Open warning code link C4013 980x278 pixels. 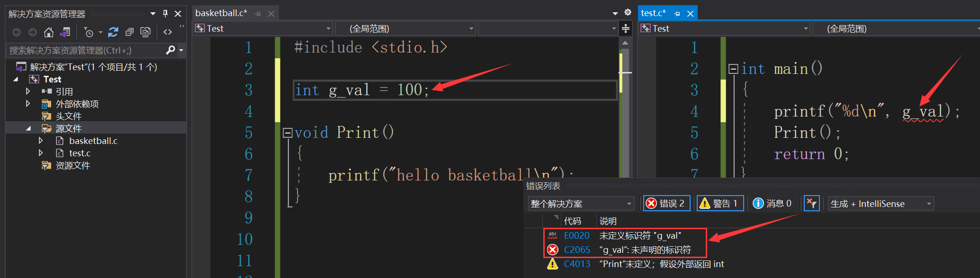pos(577,264)
